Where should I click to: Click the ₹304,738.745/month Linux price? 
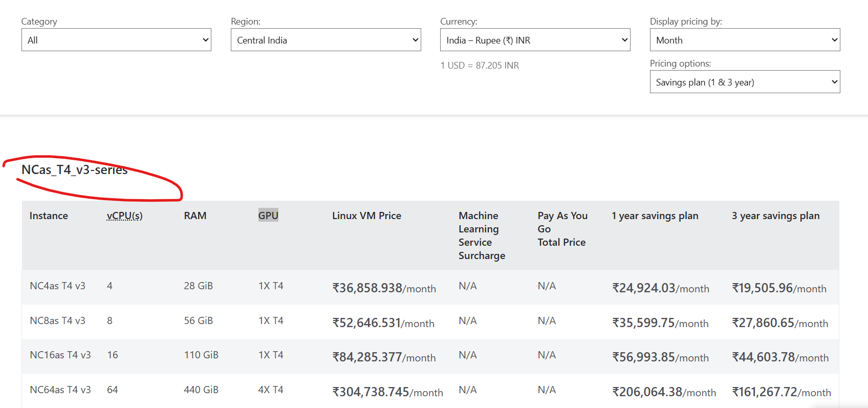click(x=388, y=392)
